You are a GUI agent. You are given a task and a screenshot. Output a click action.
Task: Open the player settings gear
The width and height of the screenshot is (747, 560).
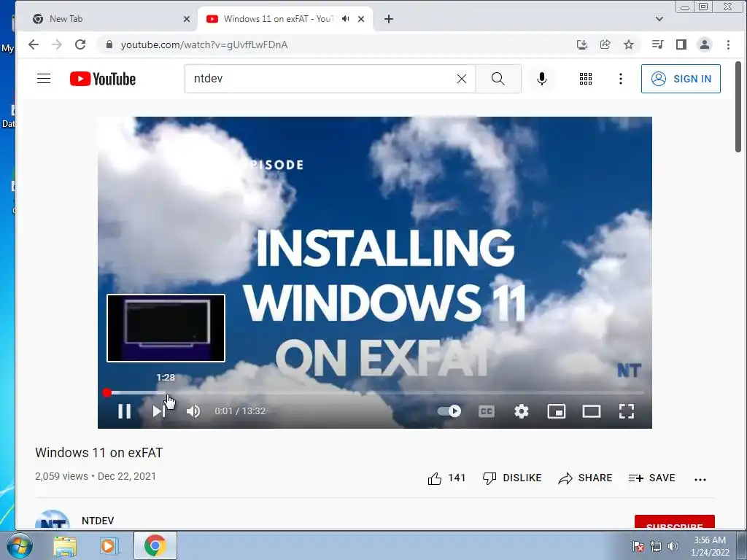[x=521, y=411]
